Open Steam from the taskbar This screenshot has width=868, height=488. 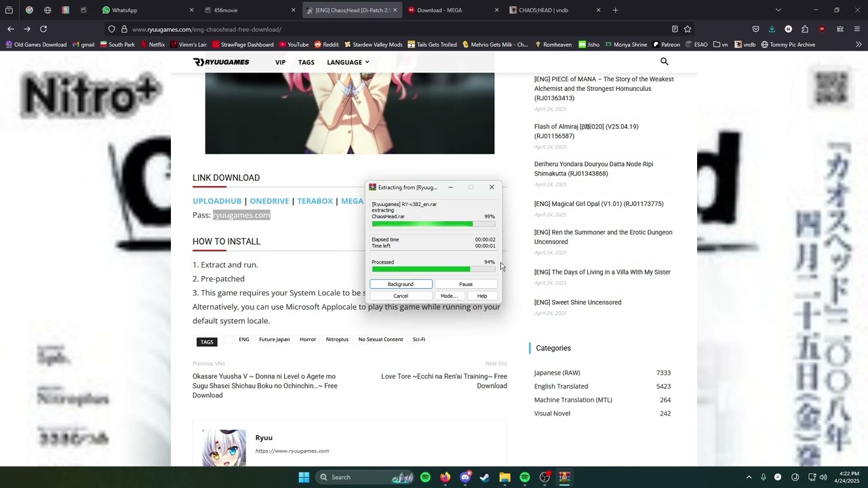485,477
